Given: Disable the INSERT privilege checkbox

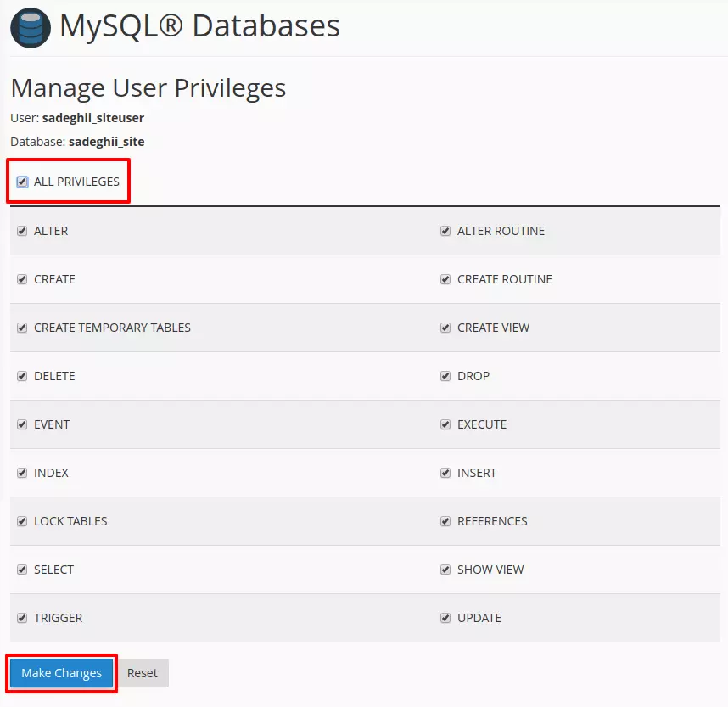Looking at the screenshot, I should (445, 473).
